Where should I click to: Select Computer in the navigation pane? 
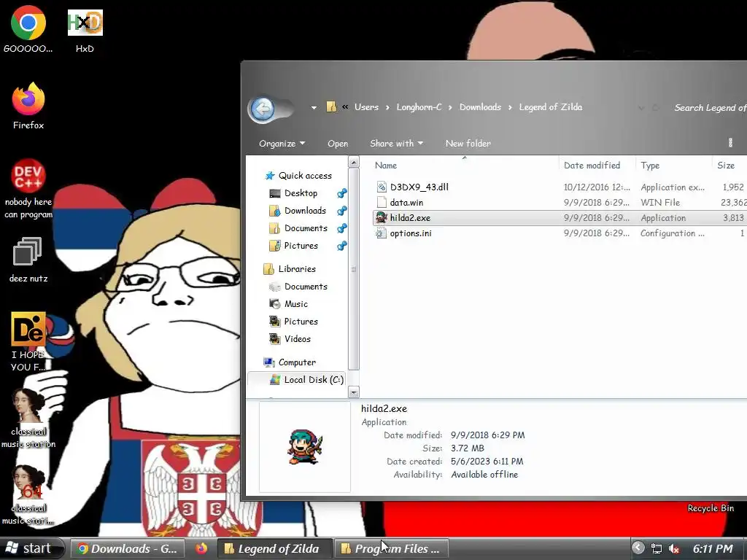pyautogui.click(x=296, y=362)
